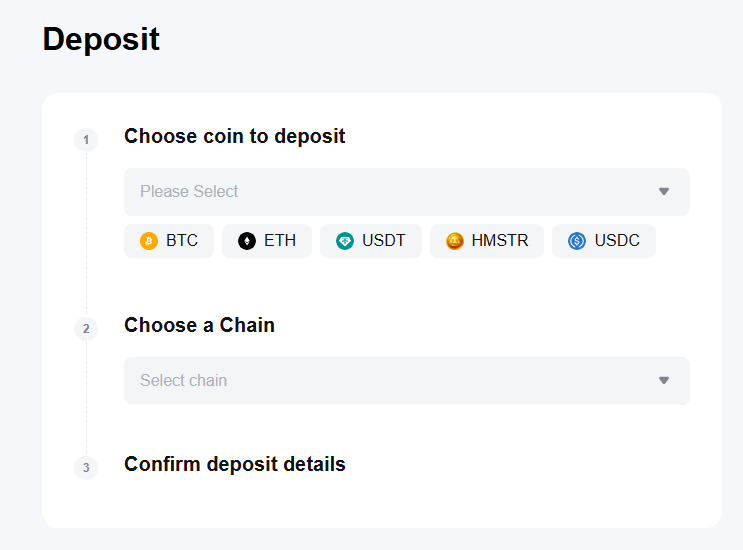
Task: Click the black Ethereum diamond icon
Action: [x=247, y=241]
